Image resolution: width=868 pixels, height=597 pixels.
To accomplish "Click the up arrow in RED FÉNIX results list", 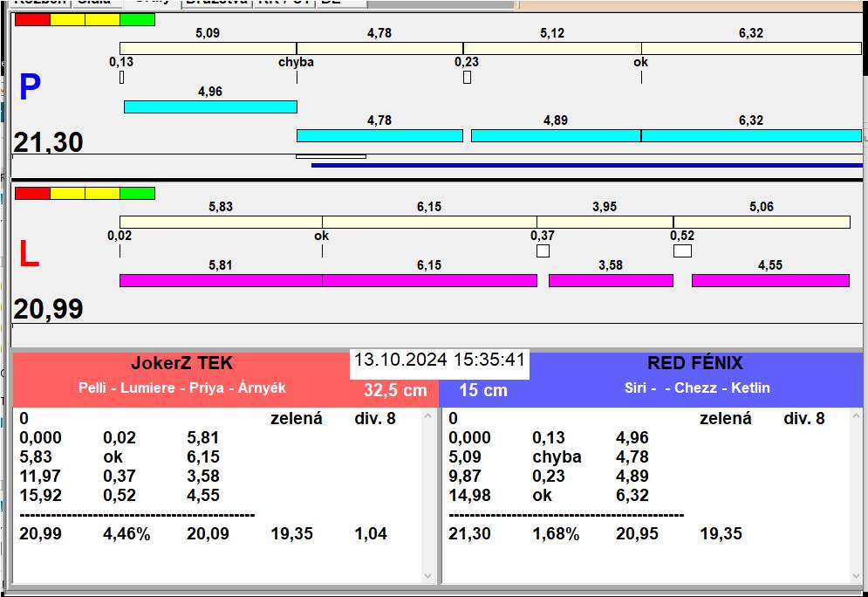I will pyautogui.click(x=857, y=415).
